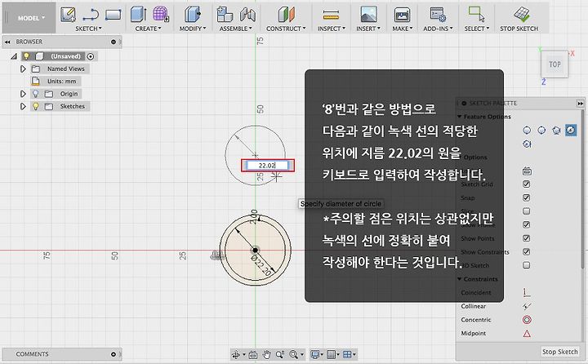Click the Scripts and Add-Ins icon
Viewport: 588px width, 364px height.
438,15
